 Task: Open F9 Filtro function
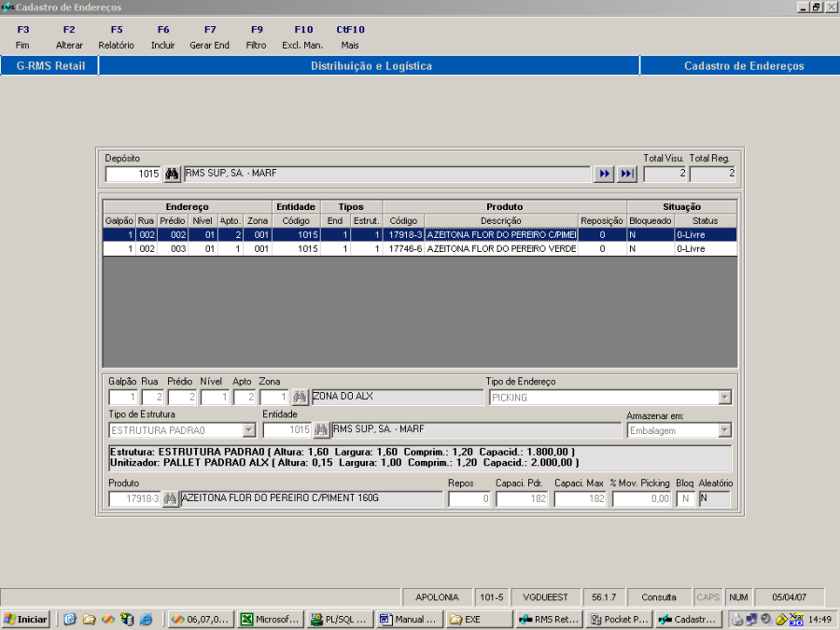point(256,37)
